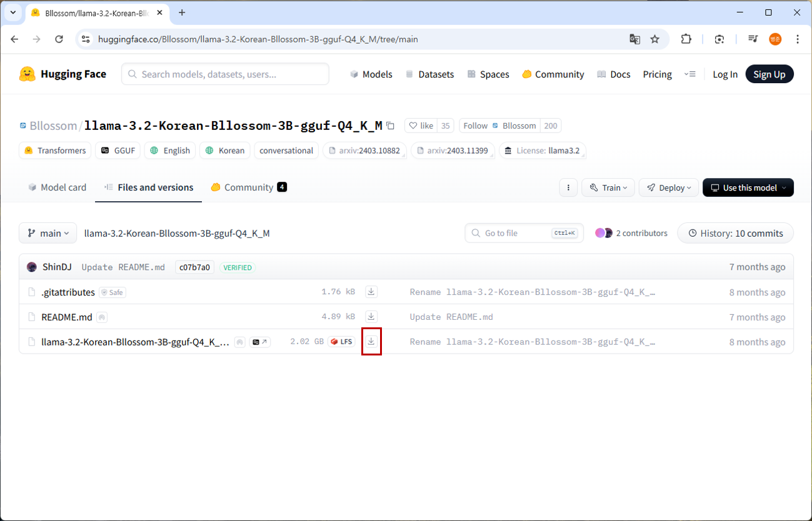
Task: Select the Files and versions tab
Action: [x=149, y=187]
